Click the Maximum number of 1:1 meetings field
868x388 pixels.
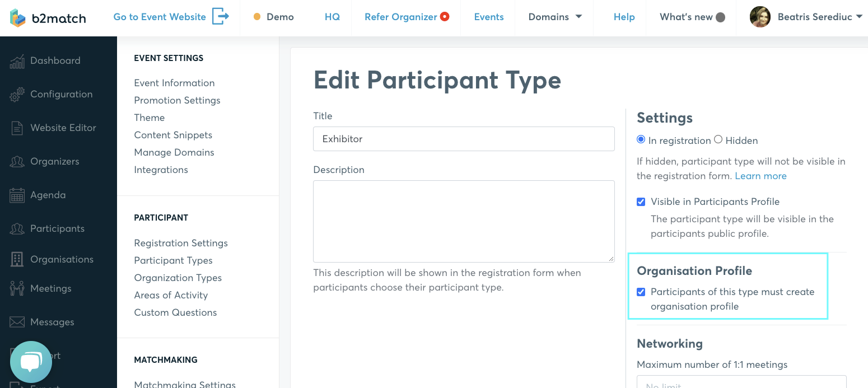click(741, 382)
